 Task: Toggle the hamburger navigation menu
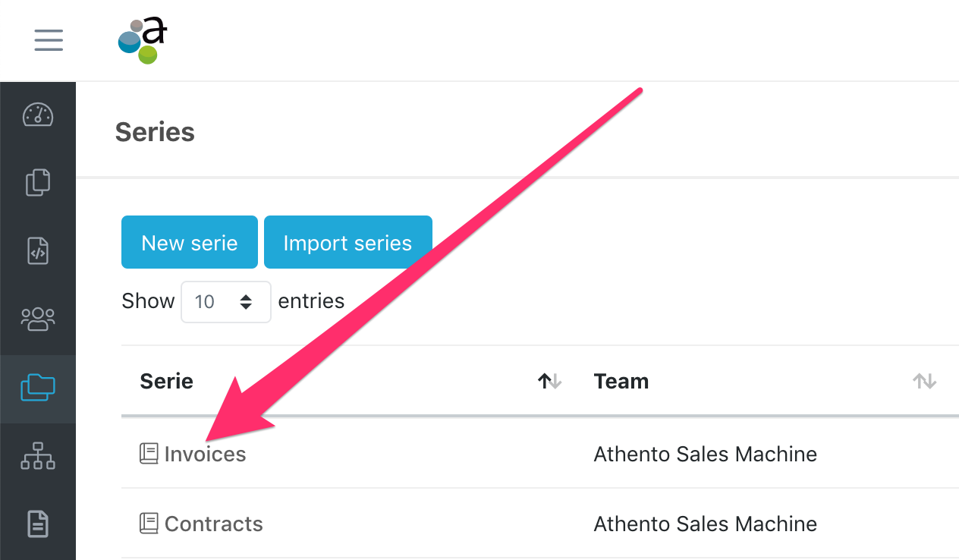[x=49, y=39]
